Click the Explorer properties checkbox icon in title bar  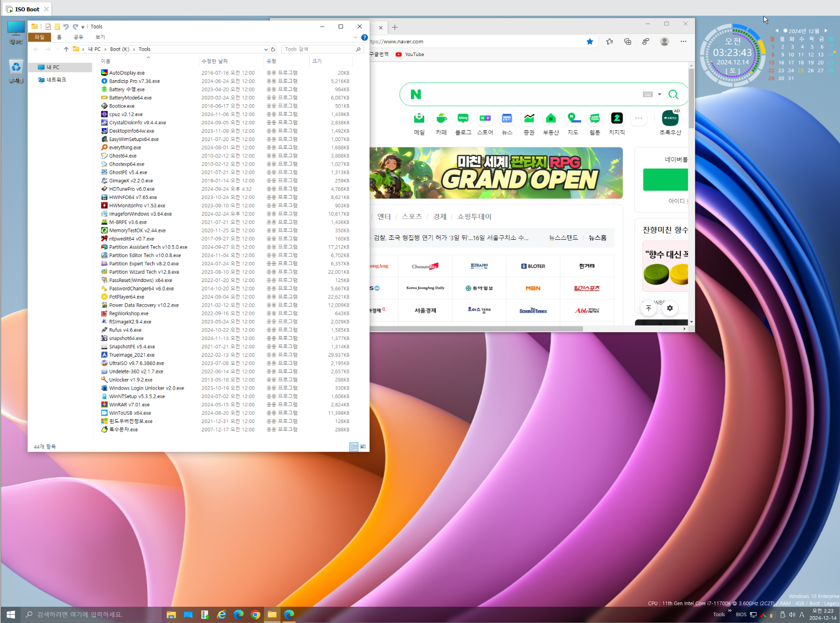tap(48, 27)
